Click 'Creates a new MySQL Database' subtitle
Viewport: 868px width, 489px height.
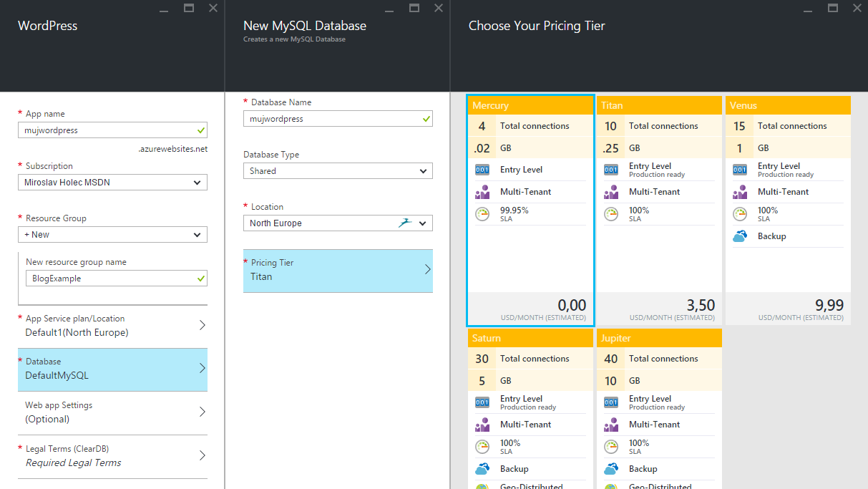[294, 39]
